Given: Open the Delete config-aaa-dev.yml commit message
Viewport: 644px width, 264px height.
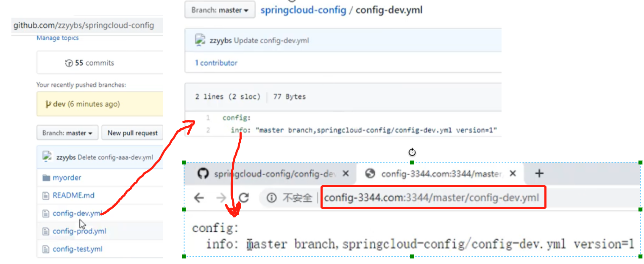Looking at the screenshot, I should (115, 157).
